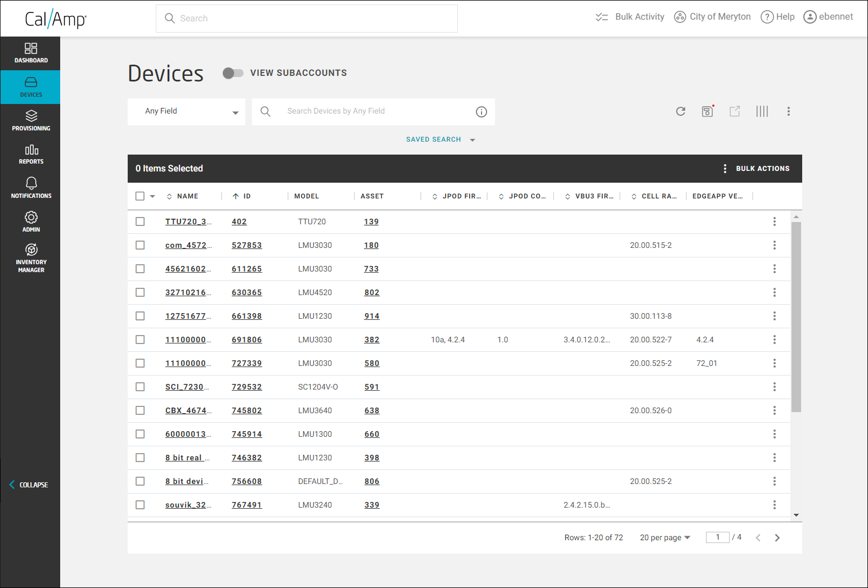Click the save search icon
Screen dimensions: 868x588
[x=708, y=111]
